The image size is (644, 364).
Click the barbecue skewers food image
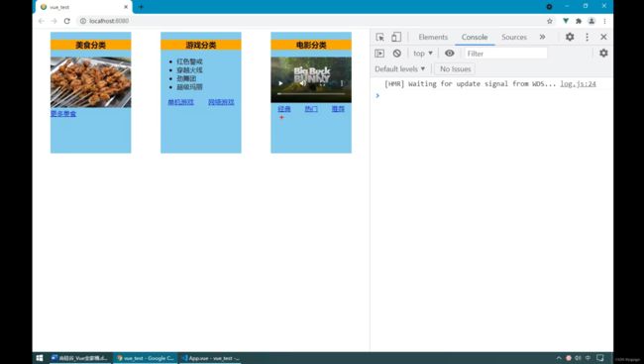[91, 82]
